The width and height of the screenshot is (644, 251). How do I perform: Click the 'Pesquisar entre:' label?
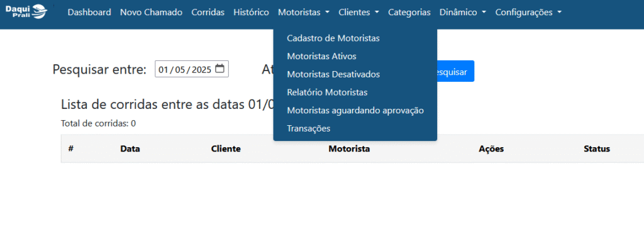(99, 69)
